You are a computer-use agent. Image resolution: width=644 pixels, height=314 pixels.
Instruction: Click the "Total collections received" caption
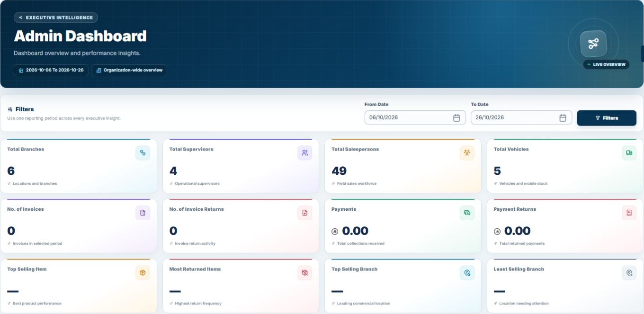(361, 243)
